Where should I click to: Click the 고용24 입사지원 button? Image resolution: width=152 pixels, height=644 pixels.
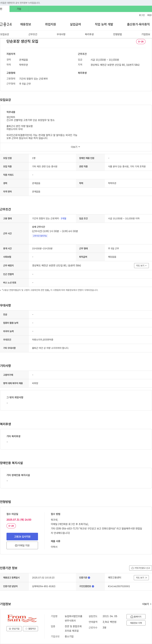pos(22,537)
